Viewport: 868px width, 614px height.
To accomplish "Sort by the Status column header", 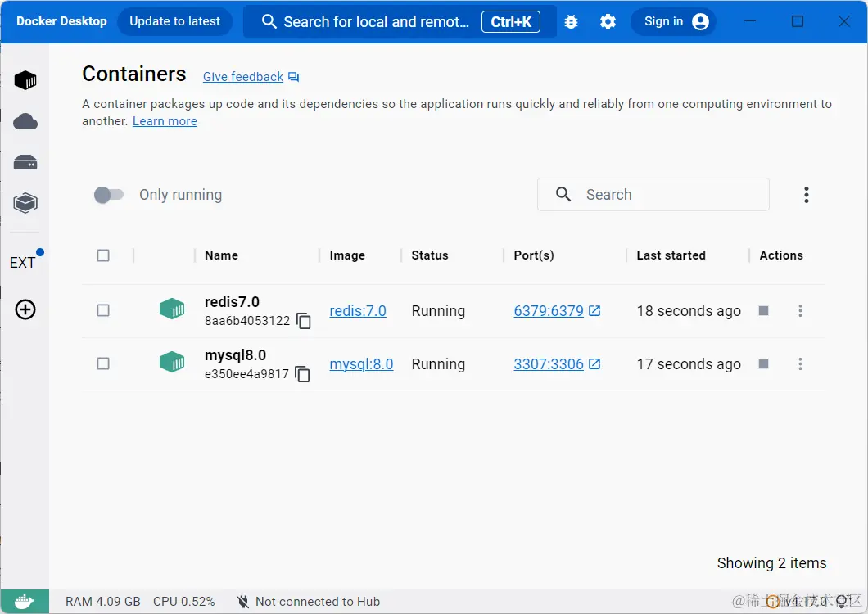I will 430,255.
